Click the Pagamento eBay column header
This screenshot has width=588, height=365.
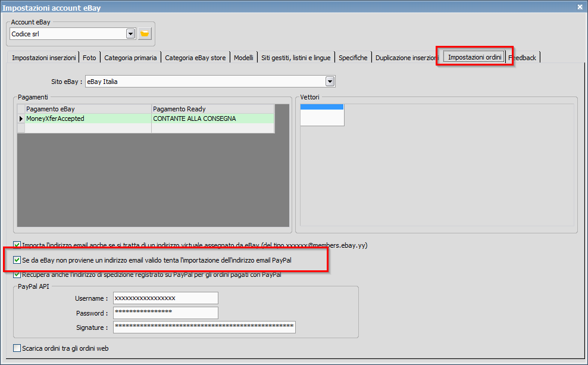[88, 109]
